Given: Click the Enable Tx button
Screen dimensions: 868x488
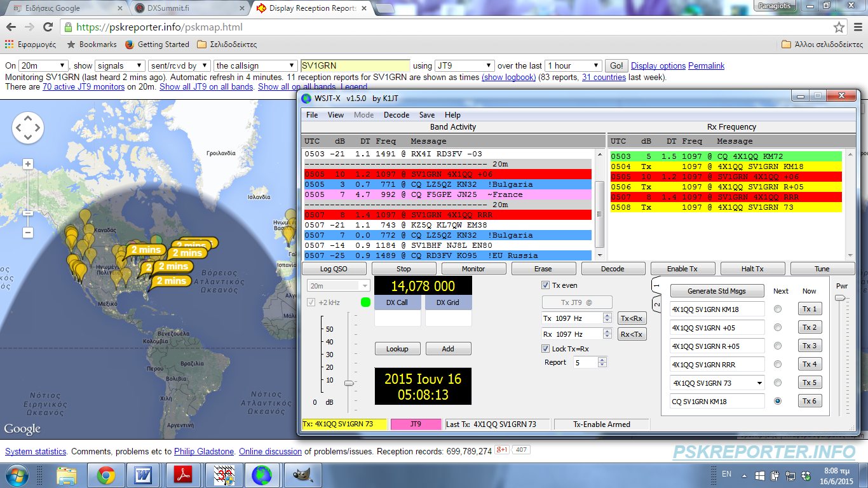Looking at the screenshot, I should click(683, 269).
